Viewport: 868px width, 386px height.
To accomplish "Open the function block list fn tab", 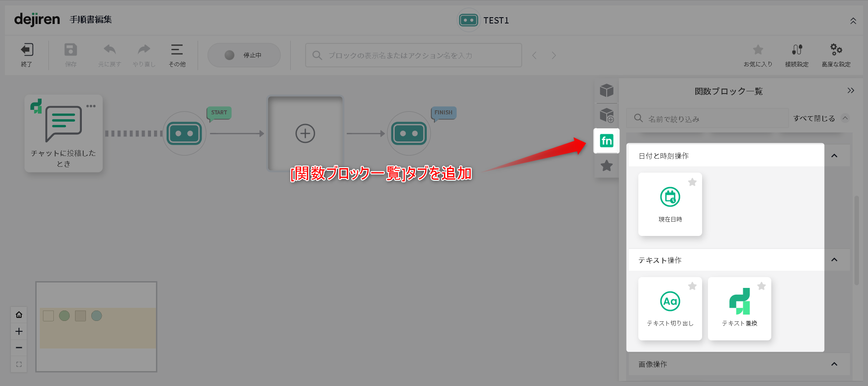I will 606,141.
